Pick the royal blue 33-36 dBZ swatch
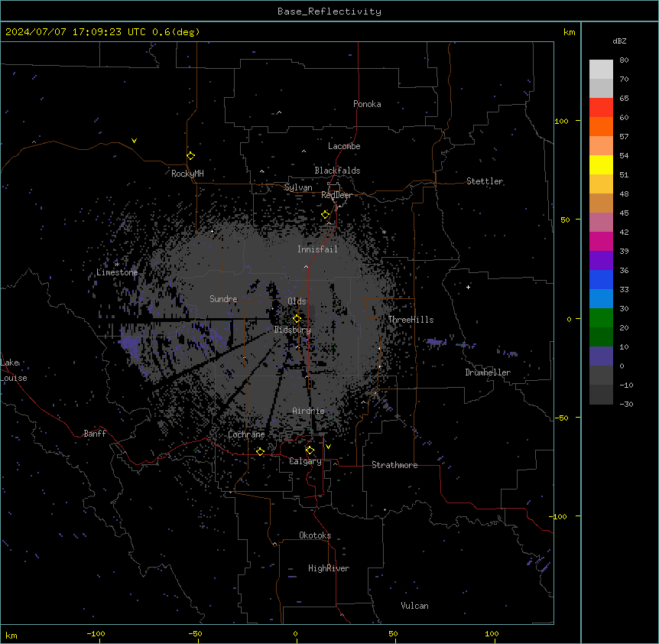The image size is (659, 644). [x=601, y=279]
